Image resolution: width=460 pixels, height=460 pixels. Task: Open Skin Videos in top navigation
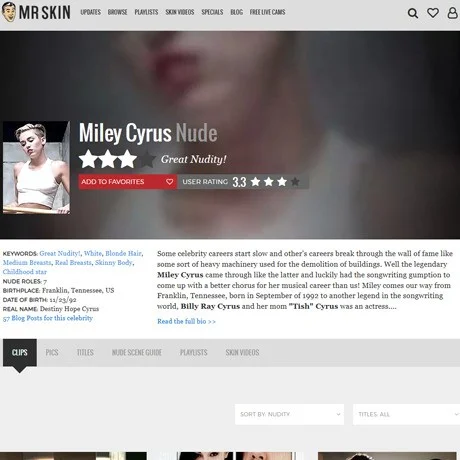pyautogui.click(x=180, y=12)
